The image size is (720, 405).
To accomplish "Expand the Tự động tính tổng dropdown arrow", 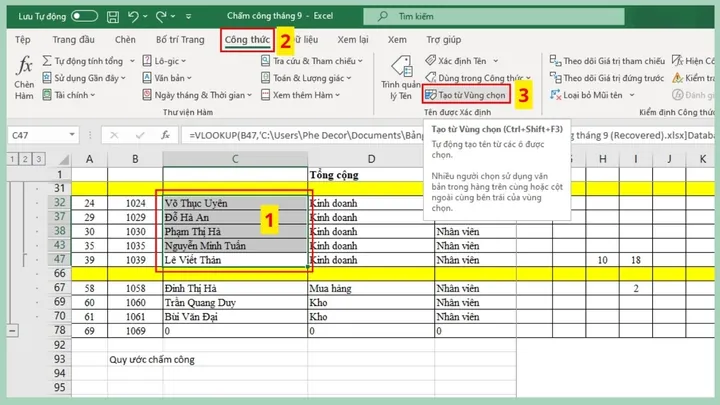I will click(132, 61).
